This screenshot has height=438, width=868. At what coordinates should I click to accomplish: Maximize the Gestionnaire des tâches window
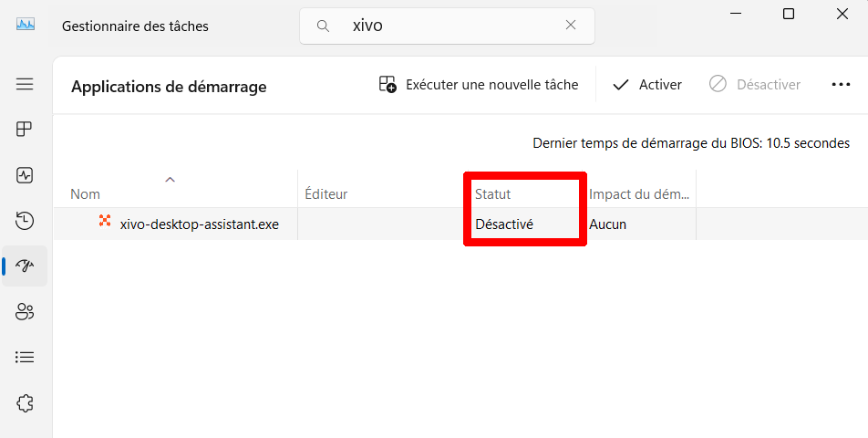point(789,14)
